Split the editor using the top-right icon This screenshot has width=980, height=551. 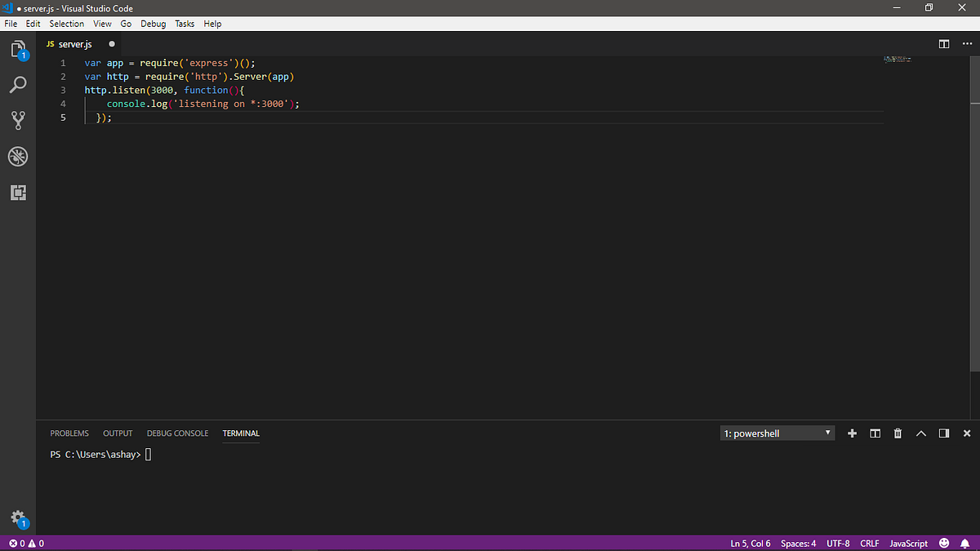coord(944,44)
